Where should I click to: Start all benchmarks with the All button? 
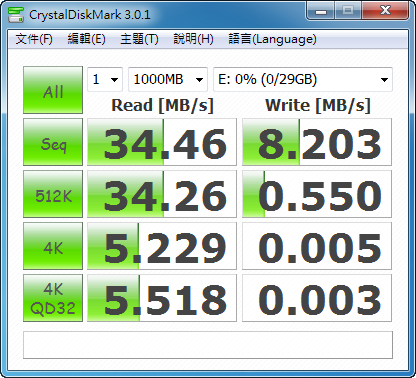(x=53, y=90)
